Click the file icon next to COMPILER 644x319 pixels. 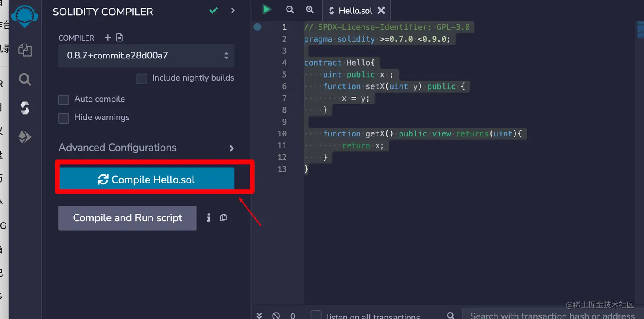click(x=119, y=38)
